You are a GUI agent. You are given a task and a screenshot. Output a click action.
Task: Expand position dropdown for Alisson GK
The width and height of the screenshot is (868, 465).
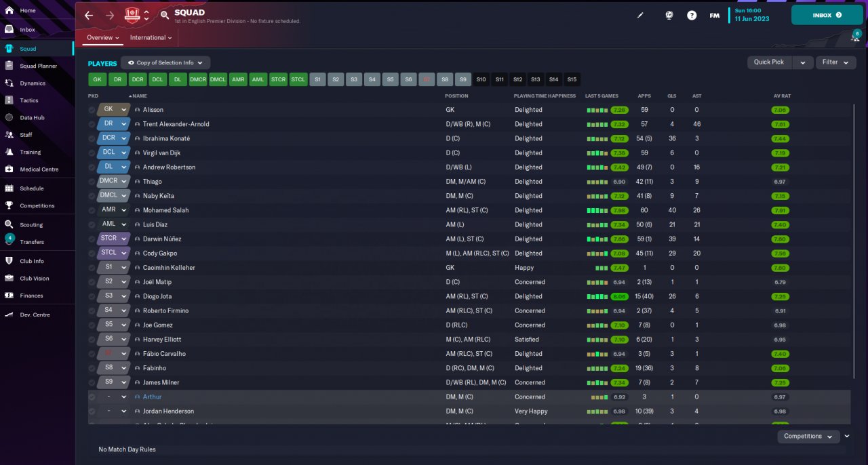124,110
